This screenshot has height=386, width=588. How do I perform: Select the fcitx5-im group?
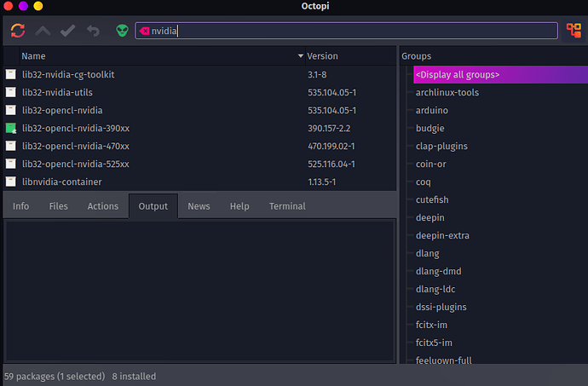click(434, 343)
